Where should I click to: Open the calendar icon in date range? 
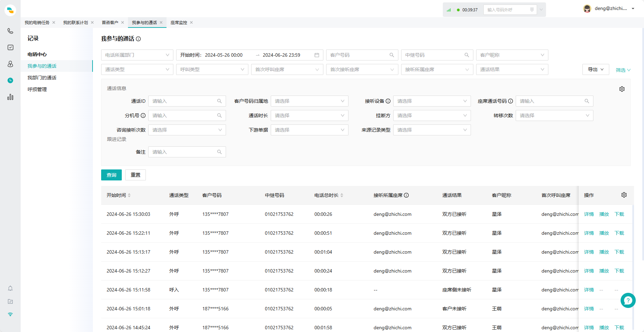[x=317, y=55]
